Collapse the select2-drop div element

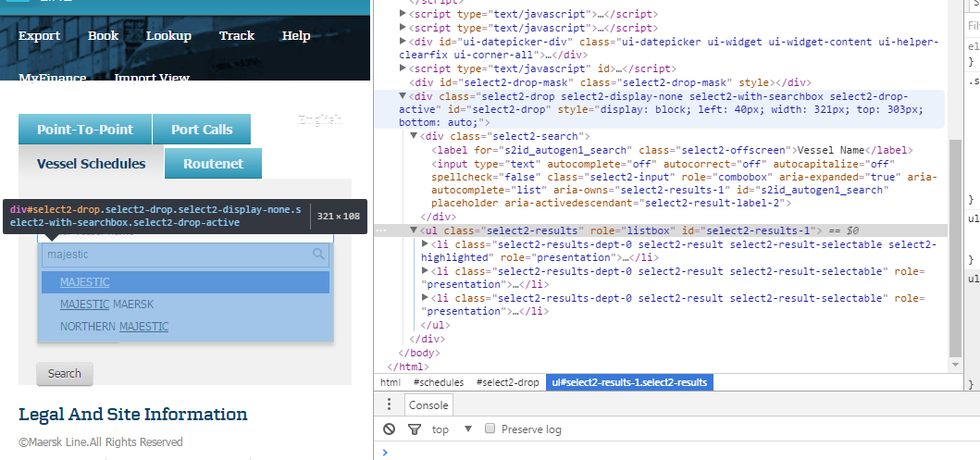point(403,95)
